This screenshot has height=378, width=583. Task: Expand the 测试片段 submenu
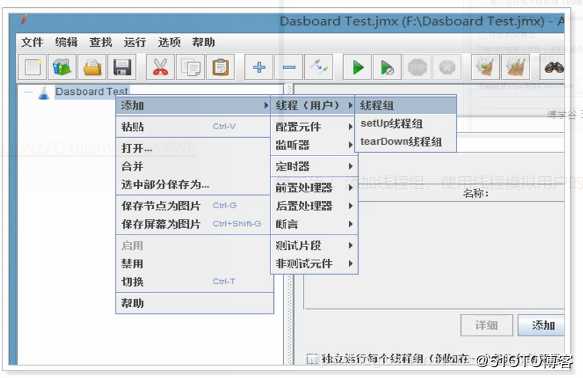314,245
